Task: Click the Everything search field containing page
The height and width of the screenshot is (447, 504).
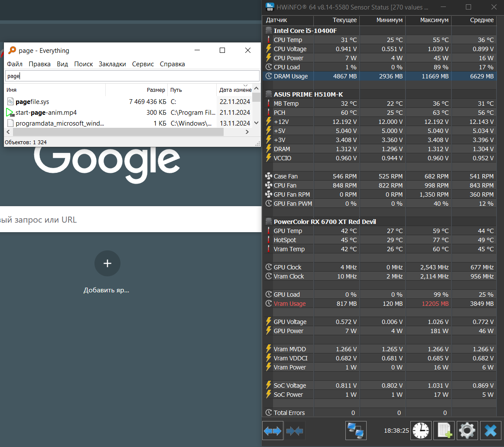Action: [x=132, y=76]
